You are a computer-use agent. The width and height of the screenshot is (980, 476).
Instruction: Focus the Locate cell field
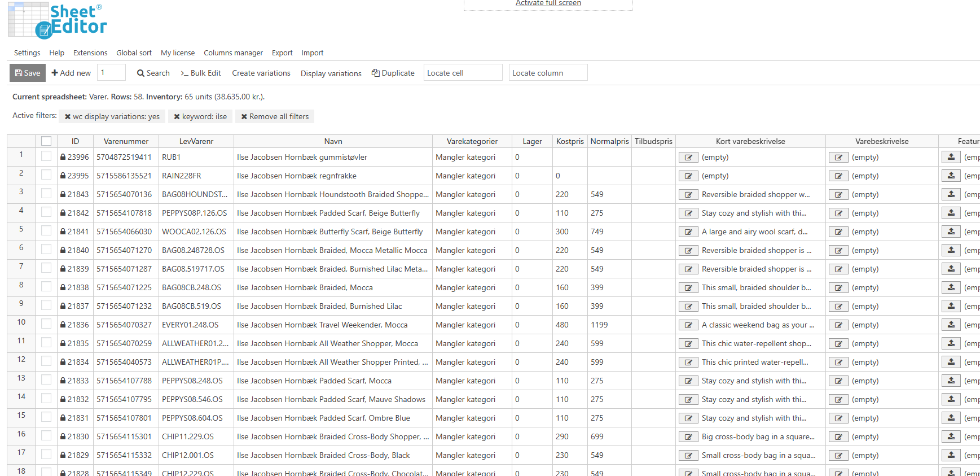[x=463, y=72]
